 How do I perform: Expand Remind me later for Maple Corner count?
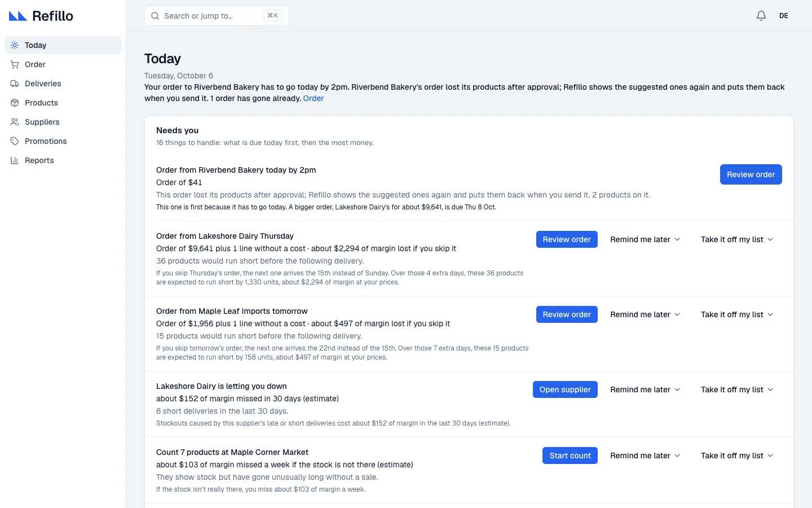645,456
